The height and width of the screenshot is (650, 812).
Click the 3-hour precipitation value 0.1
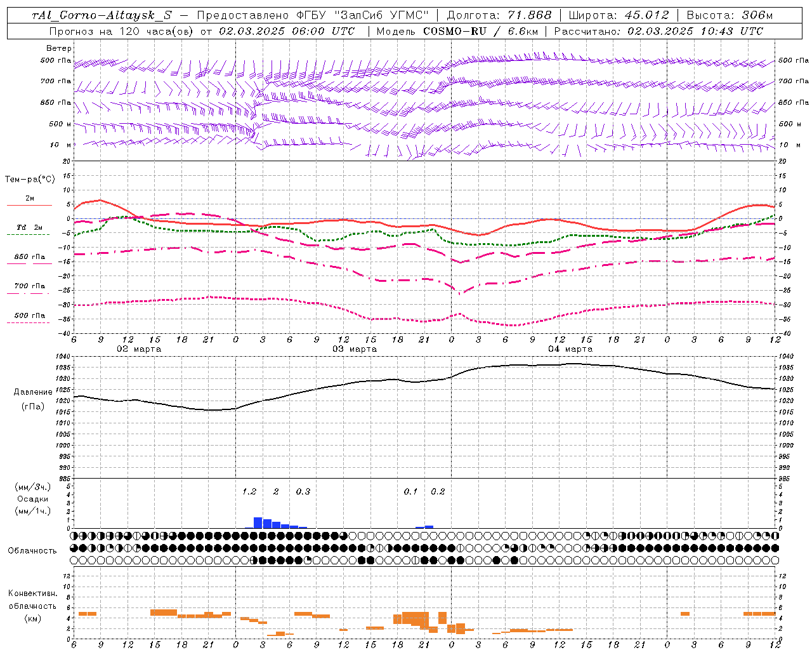(411, 492)
